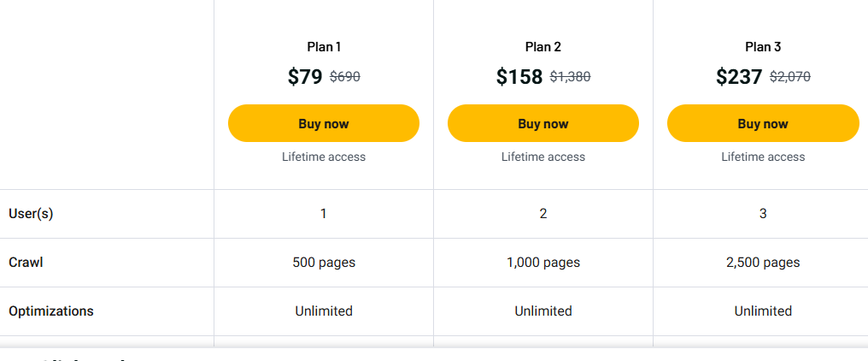Image resolution: width=868 pixels, height=361 pixels.
Task: Select the Plan 2 heading
Action: click(x=543, y=47)
